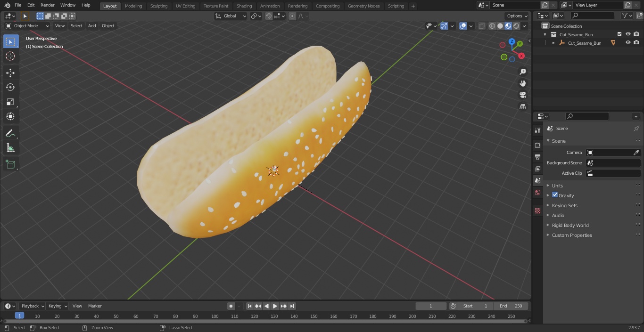This screenshot has height=332, width=644.
Task: Open the View Layer properties tab
Action: [x=537, y=169]
